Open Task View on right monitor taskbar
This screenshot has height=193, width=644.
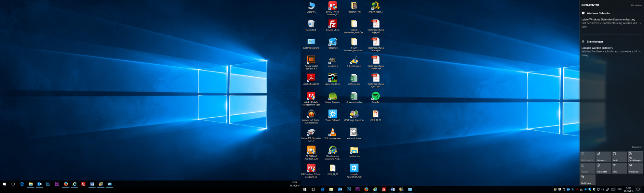tap(314, 189)
